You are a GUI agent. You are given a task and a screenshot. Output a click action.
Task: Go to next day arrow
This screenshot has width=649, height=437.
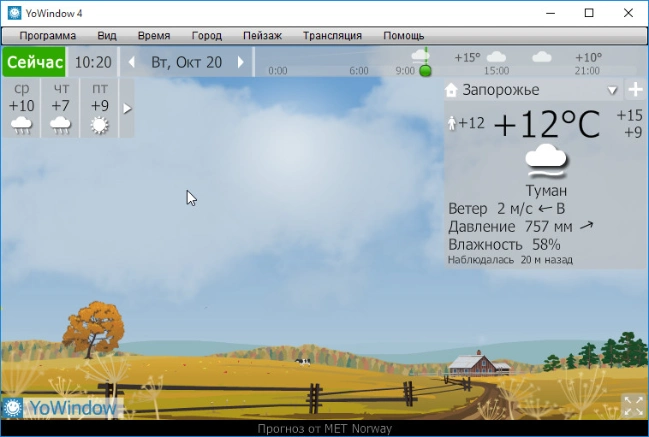point(240,62)
